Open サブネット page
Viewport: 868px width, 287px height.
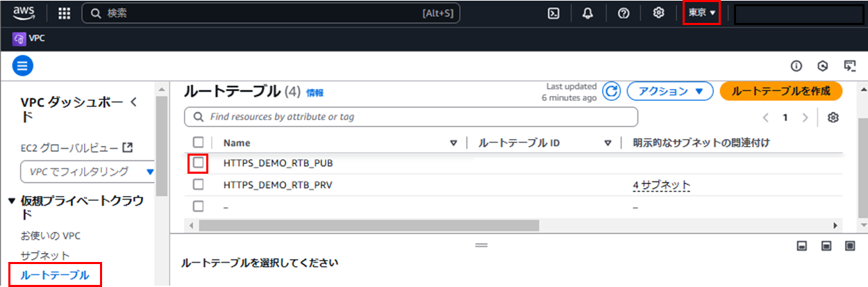(x=45, y=255)
